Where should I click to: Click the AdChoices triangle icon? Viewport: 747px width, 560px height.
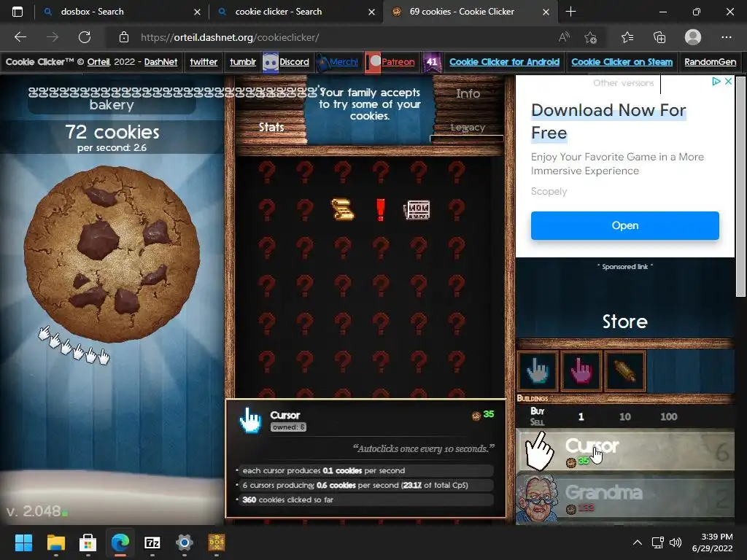(x=716, y=82)
